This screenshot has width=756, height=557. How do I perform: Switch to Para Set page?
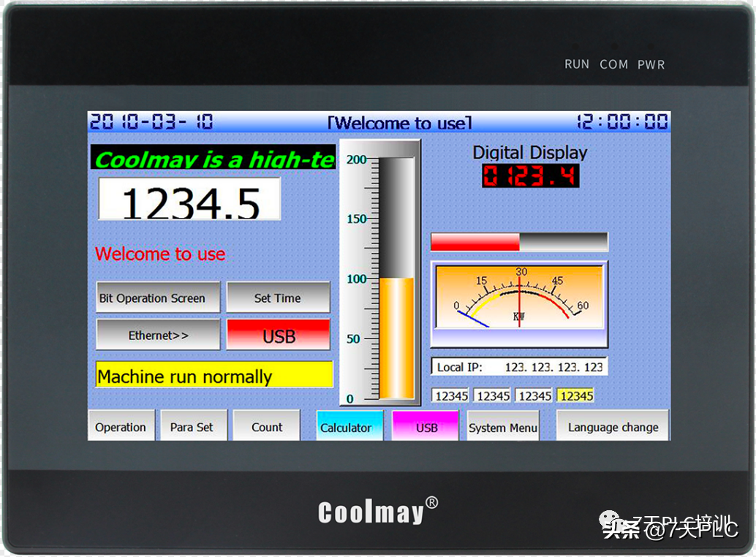pos(192,427)
